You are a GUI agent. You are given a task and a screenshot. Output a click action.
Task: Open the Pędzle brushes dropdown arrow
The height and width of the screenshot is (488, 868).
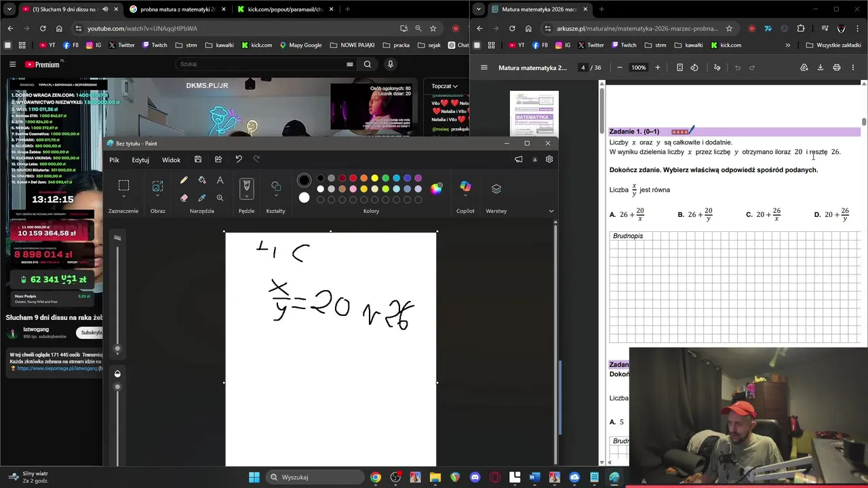coord(247,197)
